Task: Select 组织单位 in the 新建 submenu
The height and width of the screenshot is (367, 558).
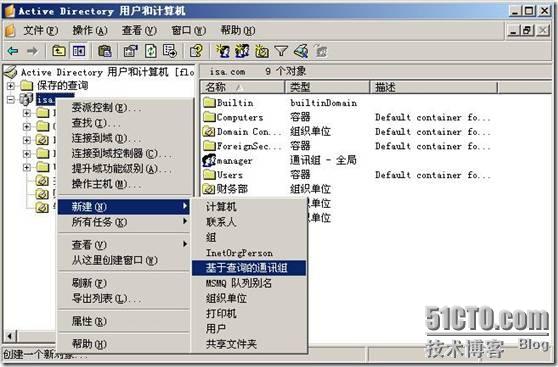Action: click(x=249, y=298)
